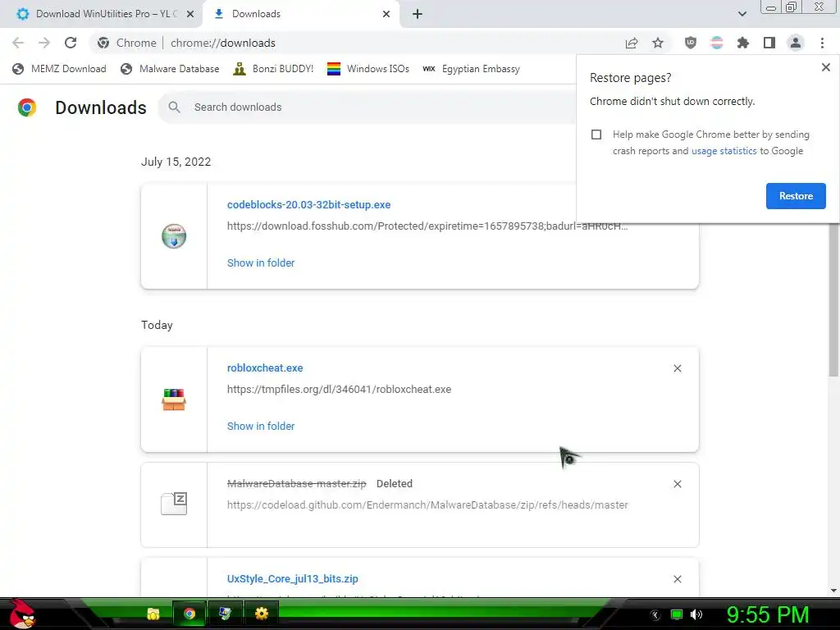Click the search magnifier icon

[x=174, y=107]
